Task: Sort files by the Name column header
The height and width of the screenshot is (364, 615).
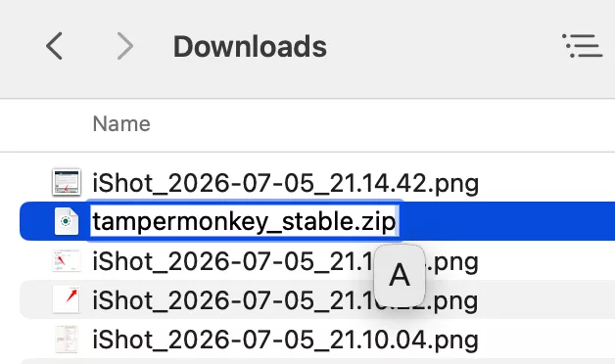Action: coord(121,124)
